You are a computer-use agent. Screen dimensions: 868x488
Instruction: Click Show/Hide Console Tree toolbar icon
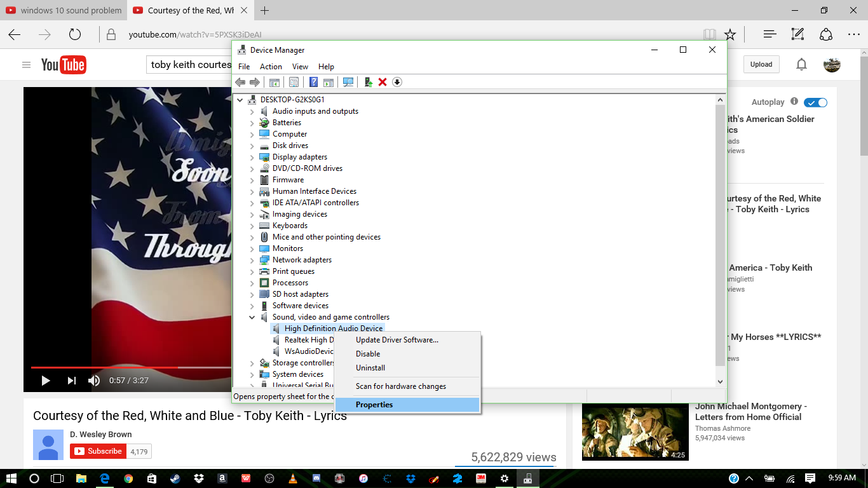(x=275, y=82)
